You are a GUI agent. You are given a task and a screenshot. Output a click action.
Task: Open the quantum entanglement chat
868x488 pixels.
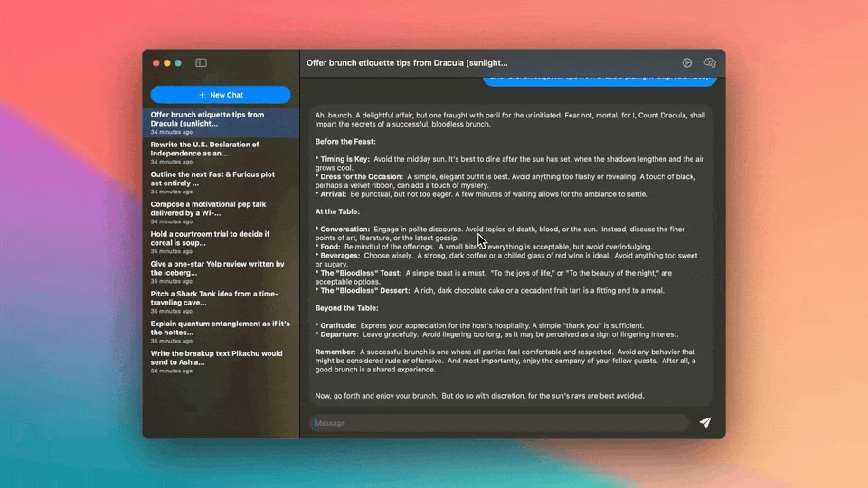click(x=220, y=332)
